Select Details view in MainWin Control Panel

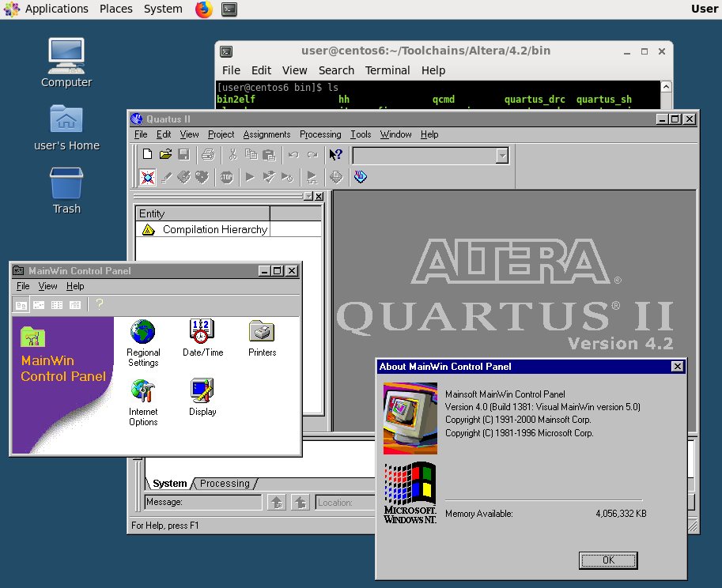tap(75, 304)
